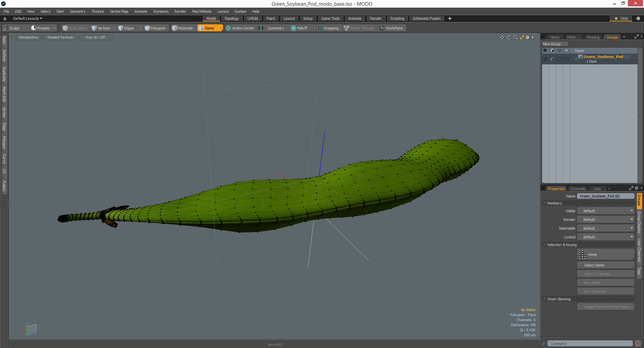
Task: Open the Action Center options
Action: pyautogui.click(x=240, y=28)
